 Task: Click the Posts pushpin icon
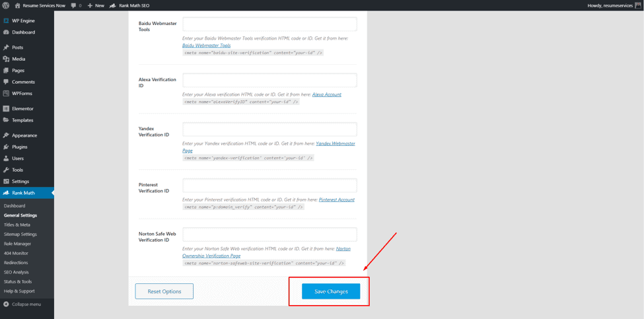(6, 47)
